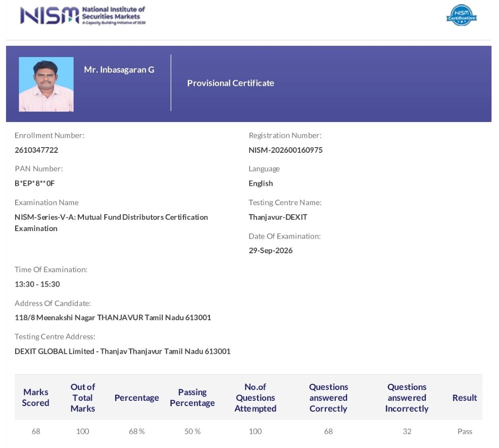Select the exam date 29-Sep-2026
The width and height of the screenshot is (499, 448).
tap(271, 251)
